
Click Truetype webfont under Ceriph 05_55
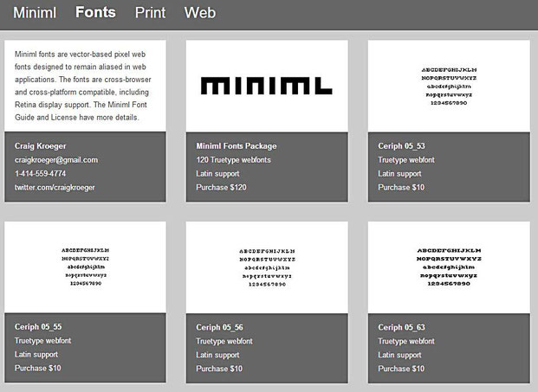pos(43,341)
